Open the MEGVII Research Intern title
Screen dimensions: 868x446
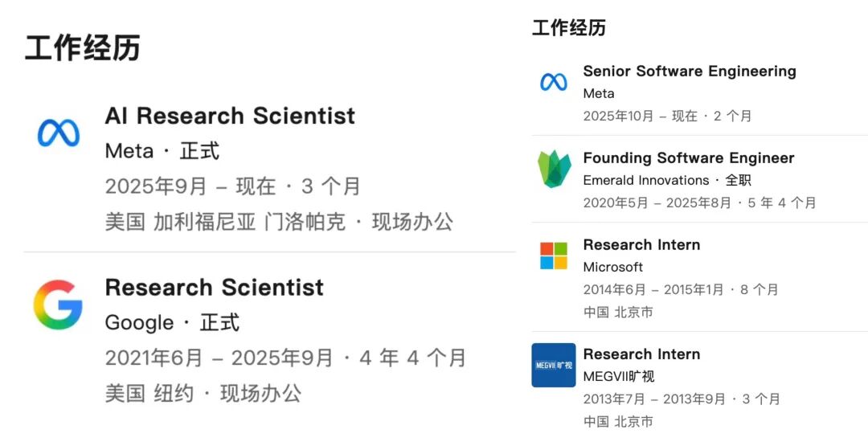tap(641, 354)
